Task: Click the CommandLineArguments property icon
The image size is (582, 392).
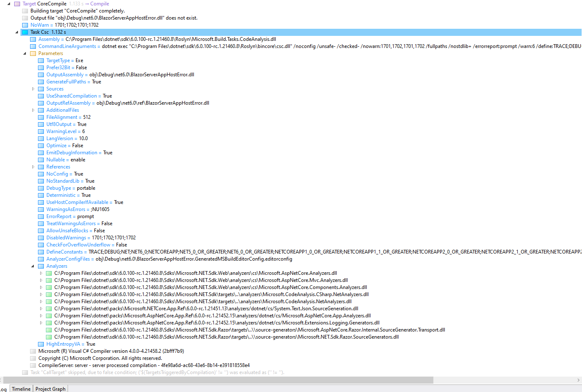Action: tap(33, 46)
